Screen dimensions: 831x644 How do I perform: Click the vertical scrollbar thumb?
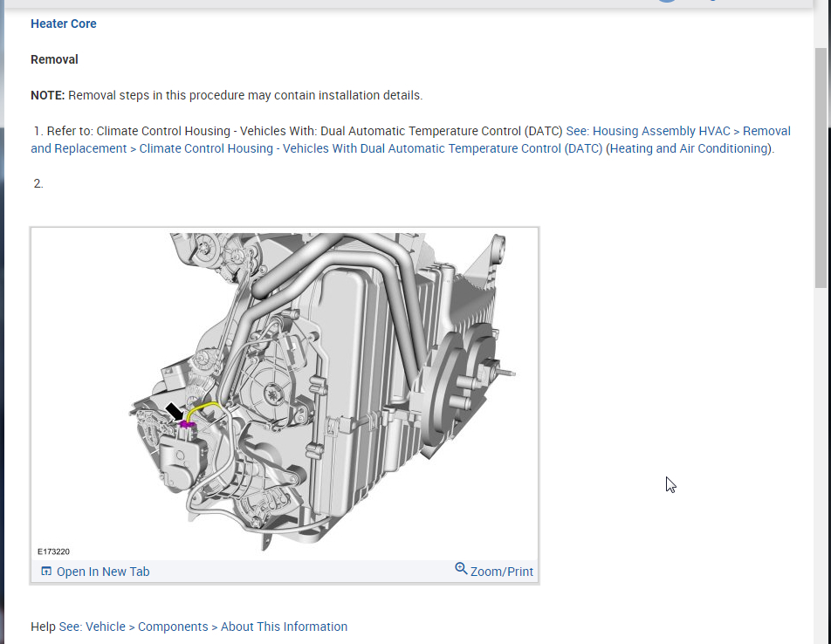coord(821,168)
